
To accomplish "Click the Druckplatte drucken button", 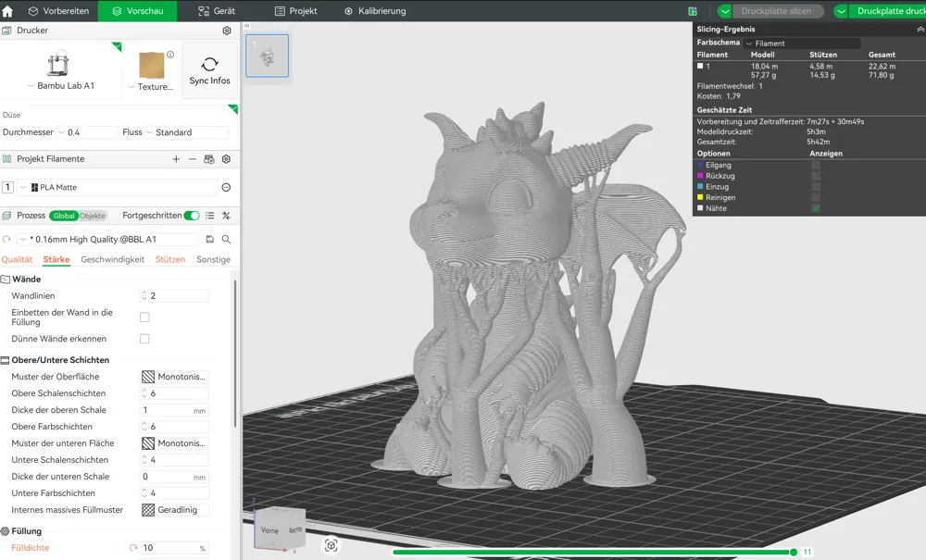I will 888,11.
